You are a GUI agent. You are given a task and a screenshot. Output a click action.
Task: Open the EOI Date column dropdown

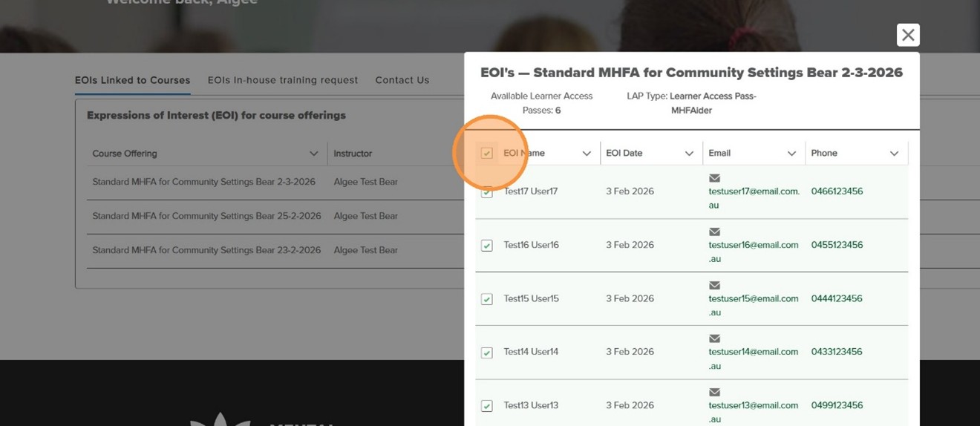689,154
